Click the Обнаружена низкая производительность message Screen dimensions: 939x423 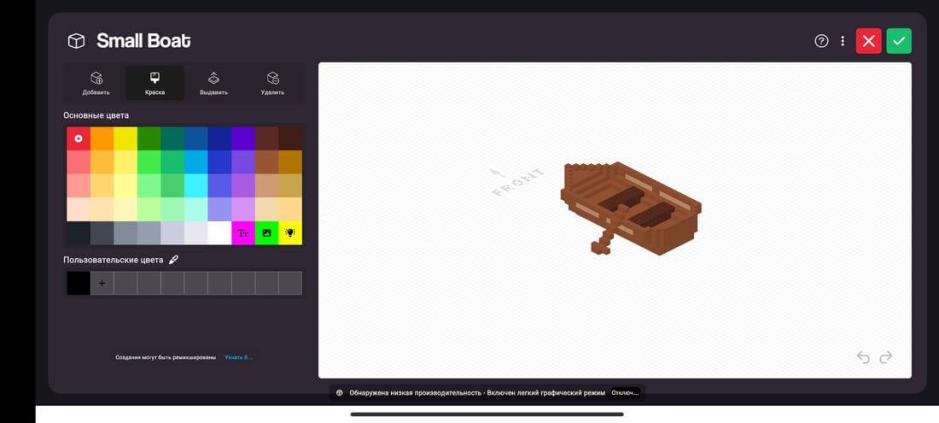point(477,393)
